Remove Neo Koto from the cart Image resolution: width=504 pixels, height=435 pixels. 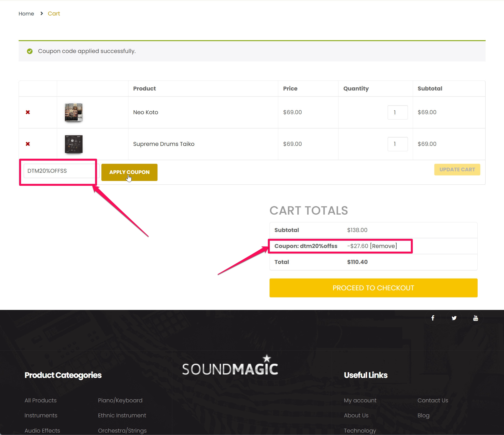click(28, 112)
